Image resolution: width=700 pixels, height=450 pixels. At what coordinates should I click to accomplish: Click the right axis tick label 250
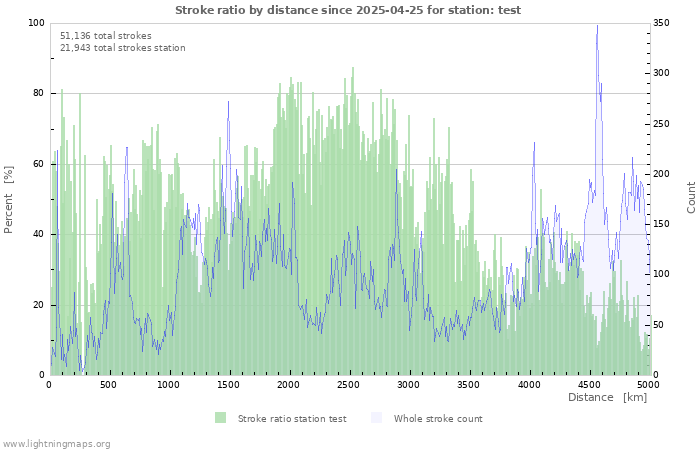[661, 124]
